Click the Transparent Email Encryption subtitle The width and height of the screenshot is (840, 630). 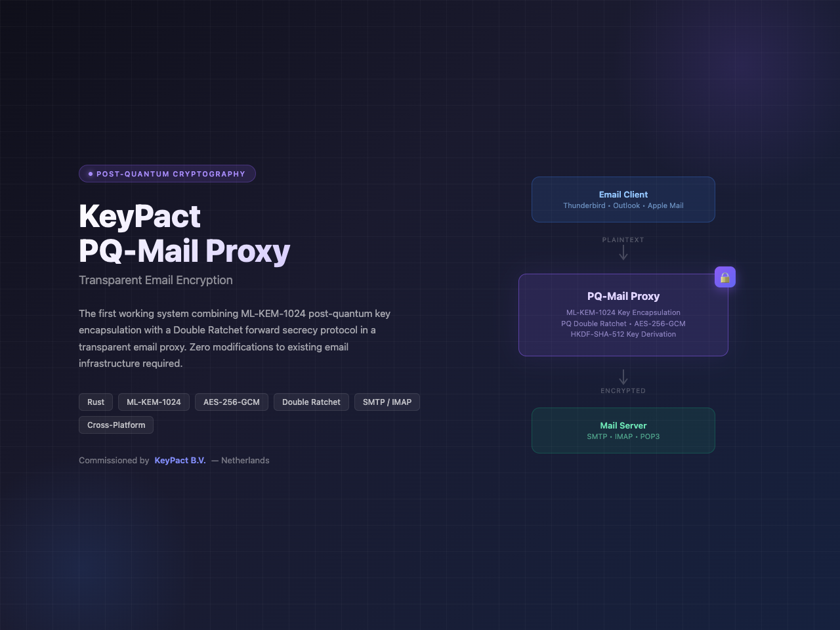coord(156,280)
